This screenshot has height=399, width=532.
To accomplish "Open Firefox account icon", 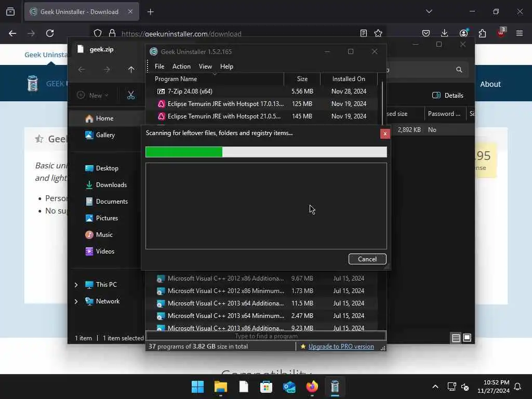I will (x=463, y=33).
